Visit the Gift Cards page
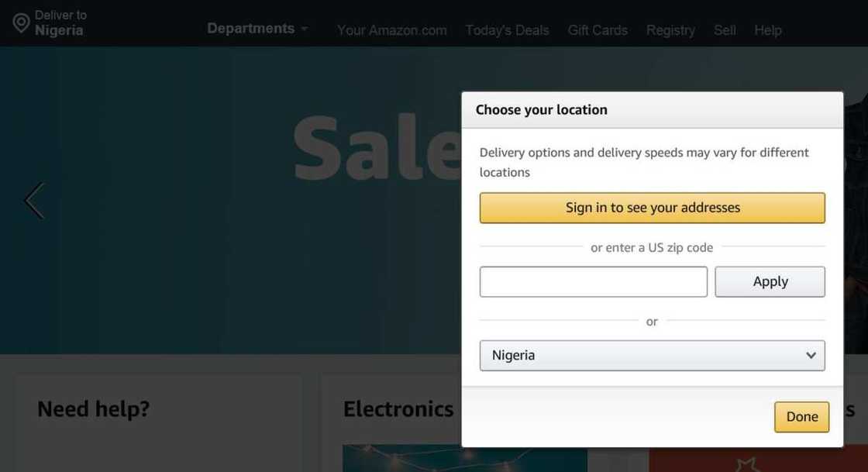 pyautogui.click(x=598, y=29)
